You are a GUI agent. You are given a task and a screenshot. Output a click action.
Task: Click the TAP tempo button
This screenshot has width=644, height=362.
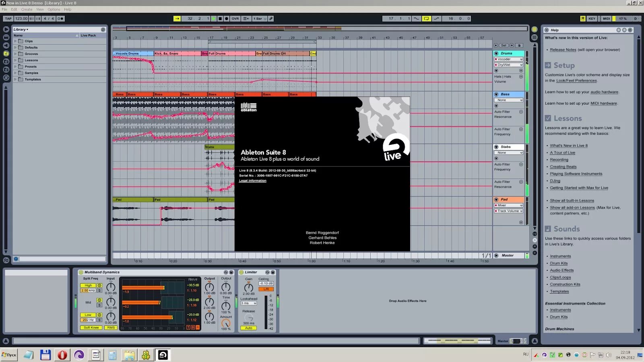pyautogui.click(x=8, y=19)
